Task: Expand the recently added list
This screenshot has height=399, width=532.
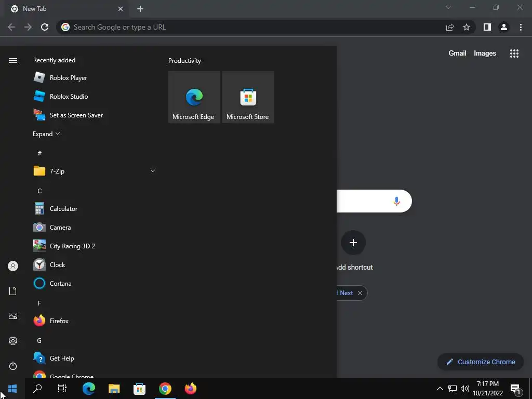Action: coord(46,134)
